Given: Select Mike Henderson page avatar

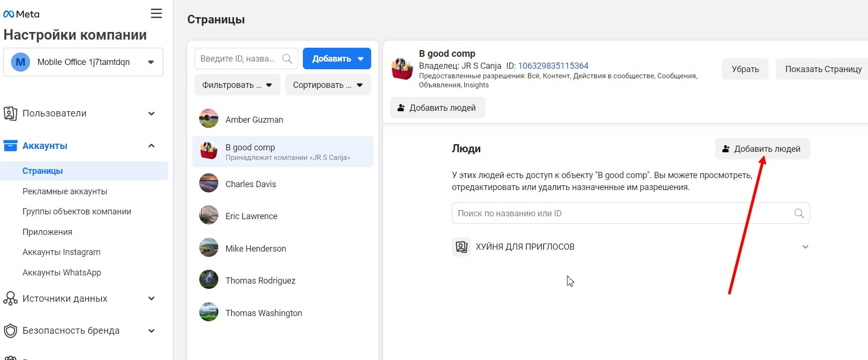Looking at the screenshot, I should click(209, 248).
